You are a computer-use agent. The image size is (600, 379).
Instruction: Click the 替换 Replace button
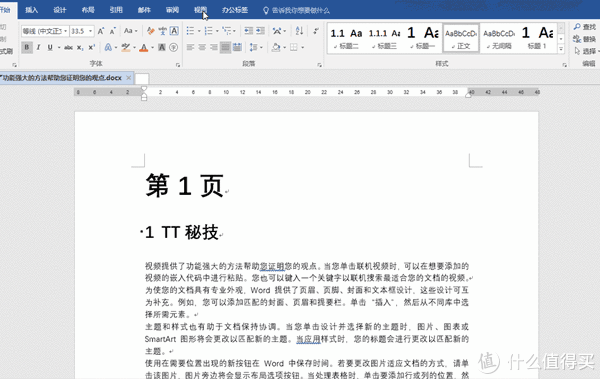coord(585,39)
